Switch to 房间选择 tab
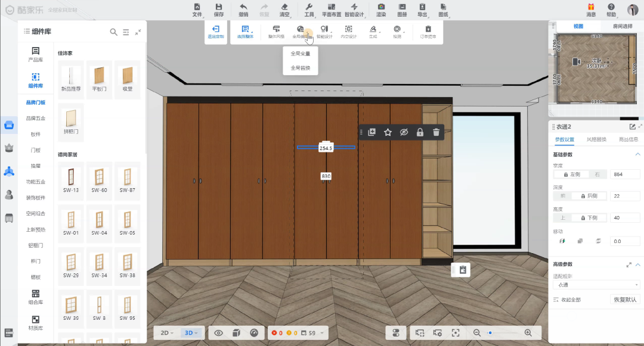This screenshot has height=346, width=644. 622,26
